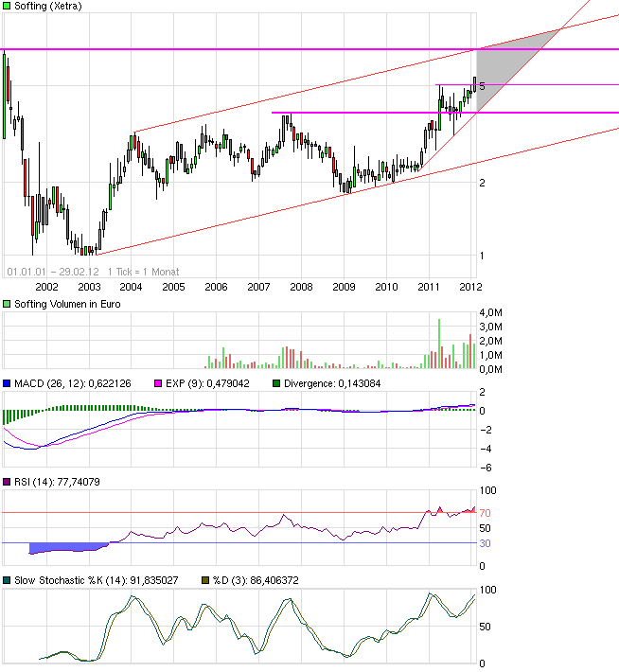The image size is (619, 672).
Task: Click the gray shaded triangle projection area
Action: tap(504, 64)
